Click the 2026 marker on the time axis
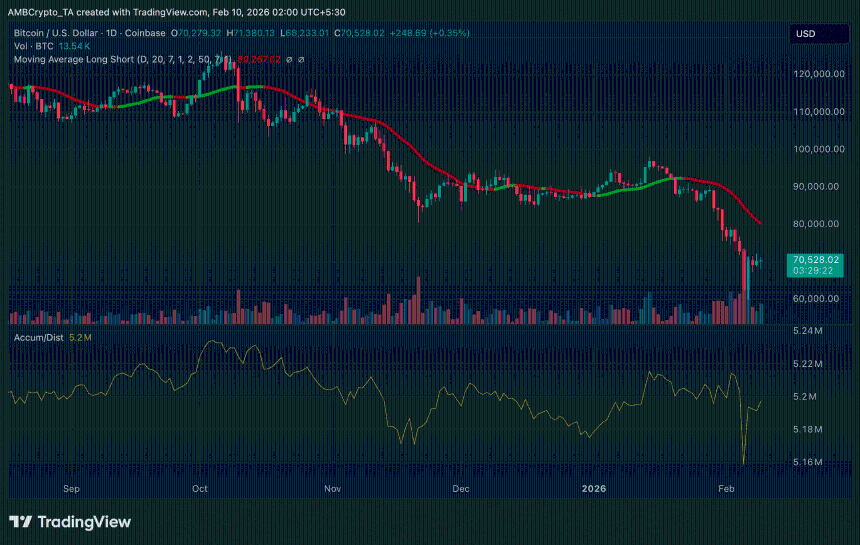 [x=594, y=489]
